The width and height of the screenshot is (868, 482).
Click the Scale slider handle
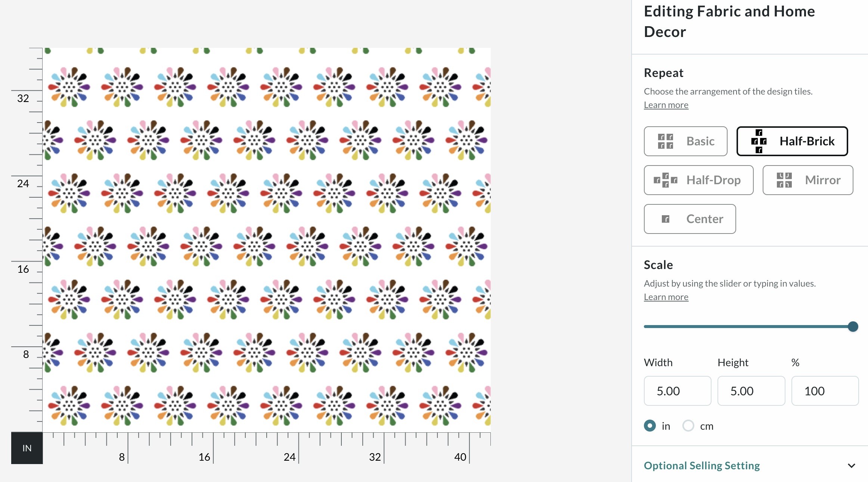[853, 327]
